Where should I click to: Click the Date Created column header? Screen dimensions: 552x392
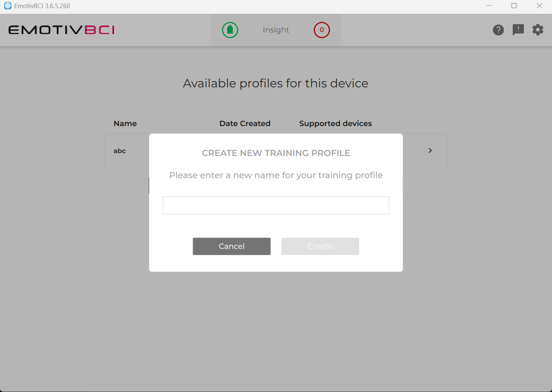point(244,123)
